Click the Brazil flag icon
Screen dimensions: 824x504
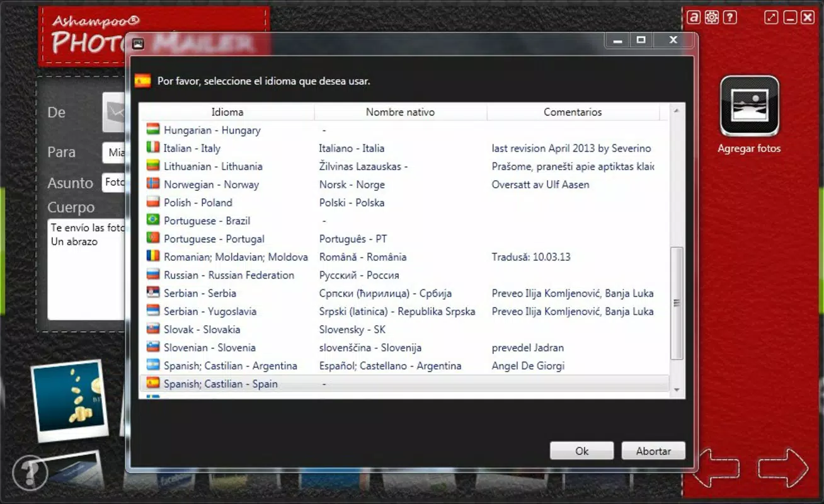pyautogui.click(x=153, y=220)
